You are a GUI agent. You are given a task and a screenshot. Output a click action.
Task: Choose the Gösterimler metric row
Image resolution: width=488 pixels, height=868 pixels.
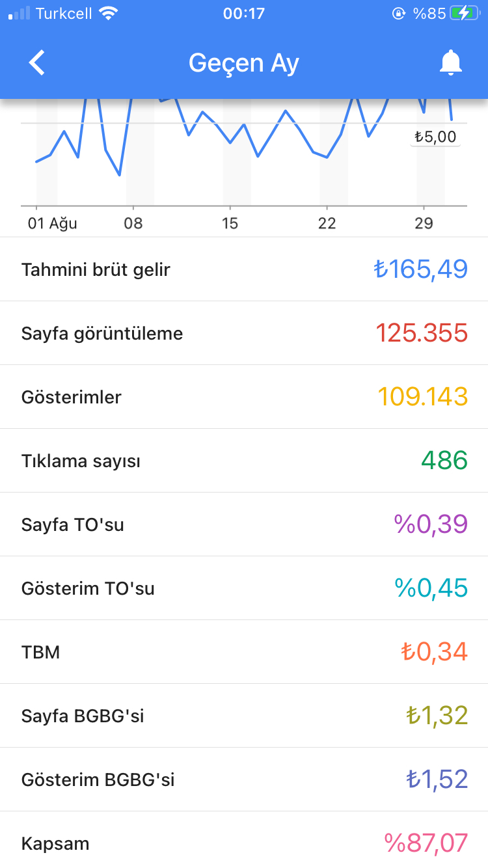(x=244, y=397)
